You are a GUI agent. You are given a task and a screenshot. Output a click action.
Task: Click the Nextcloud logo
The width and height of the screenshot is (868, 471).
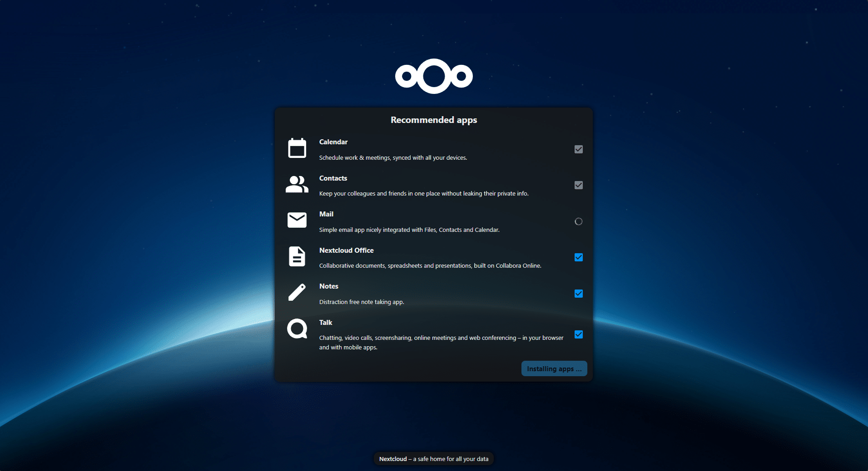[434, 76]
